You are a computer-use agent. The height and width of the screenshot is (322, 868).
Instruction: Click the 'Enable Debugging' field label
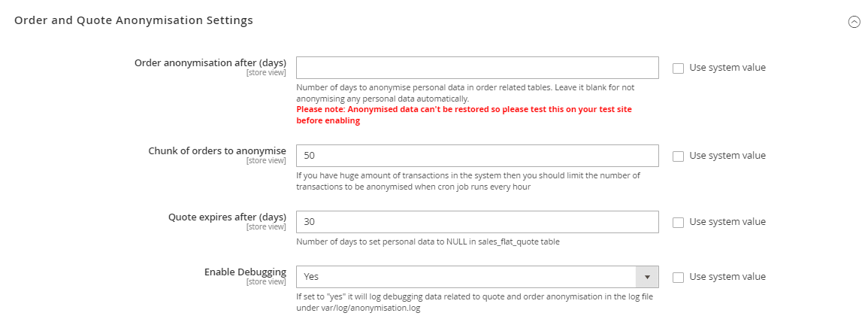coord(245,272)
